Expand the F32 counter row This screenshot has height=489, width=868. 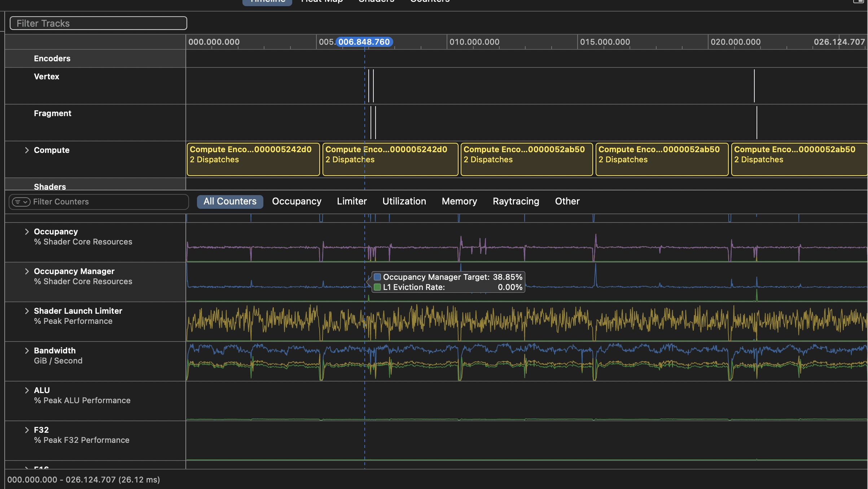27,430
